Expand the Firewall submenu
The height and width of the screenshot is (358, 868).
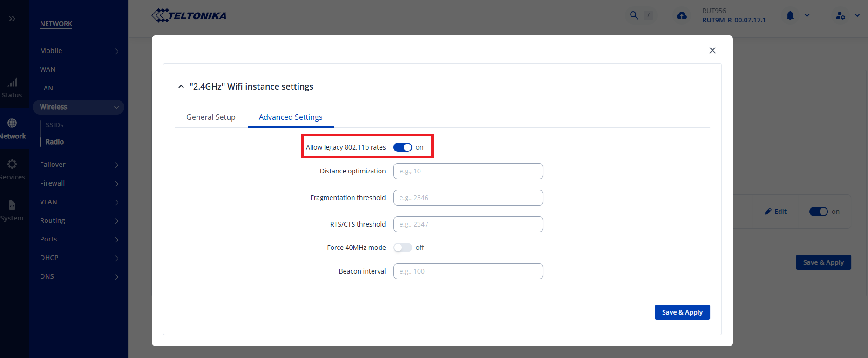pos(78,183)
